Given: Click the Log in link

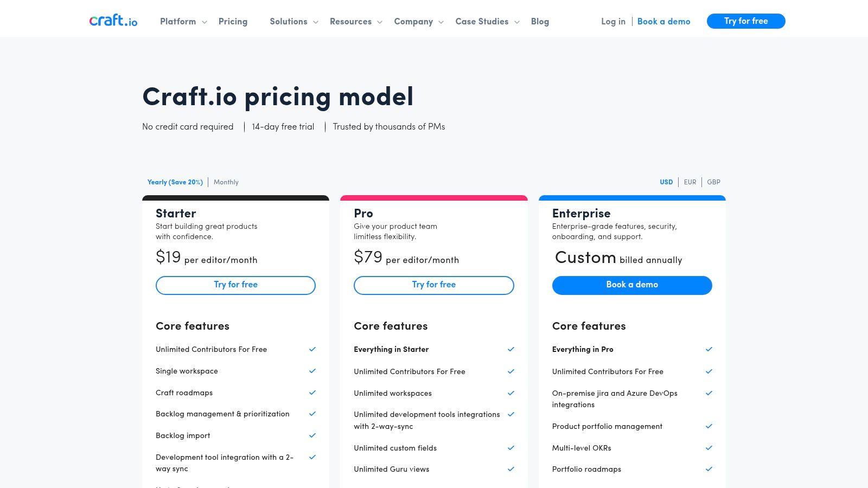Looking at the screenshot, I should point(613,22).
